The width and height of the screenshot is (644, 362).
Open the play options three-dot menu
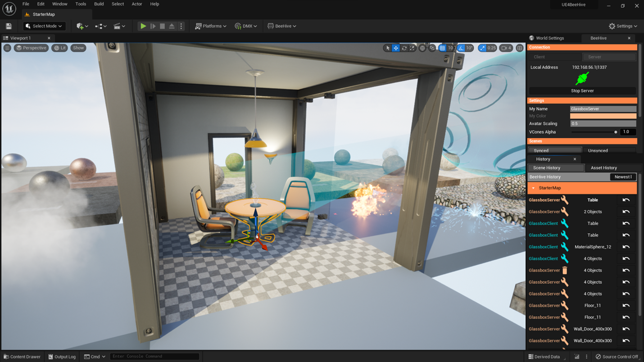click(x=181, y=26)
